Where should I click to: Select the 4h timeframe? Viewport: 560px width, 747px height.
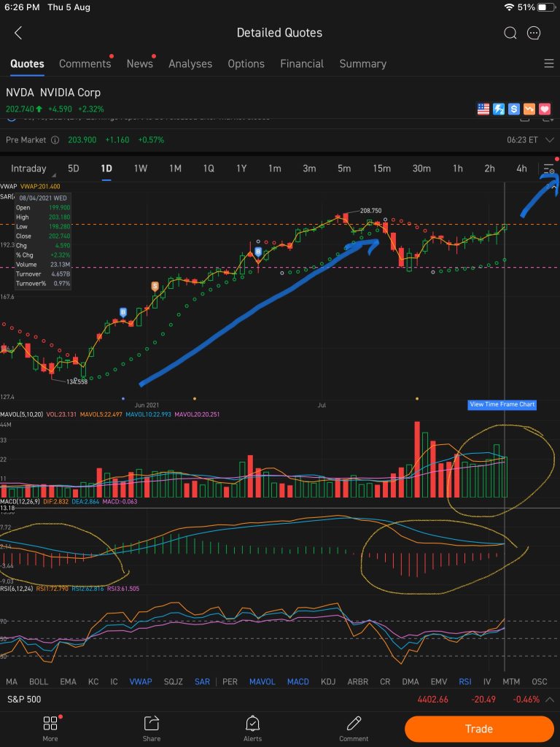click(x=522, y=169)
